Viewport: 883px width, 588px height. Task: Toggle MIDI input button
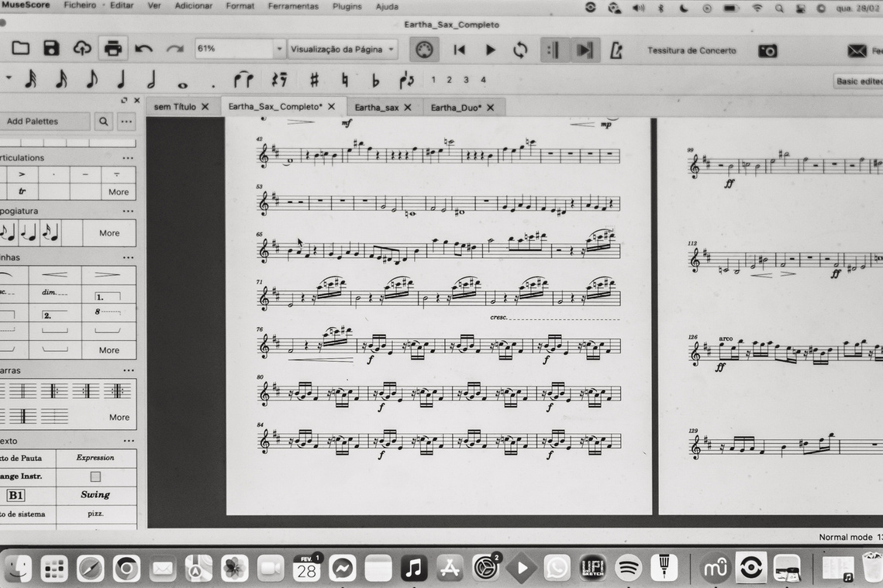(x=424, y=50)
